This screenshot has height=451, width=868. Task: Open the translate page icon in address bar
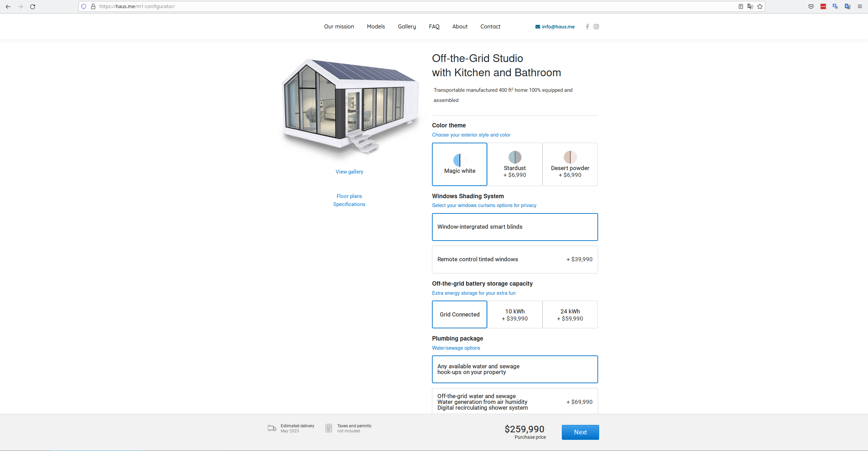pyautogui.click(x=750, y=6)
